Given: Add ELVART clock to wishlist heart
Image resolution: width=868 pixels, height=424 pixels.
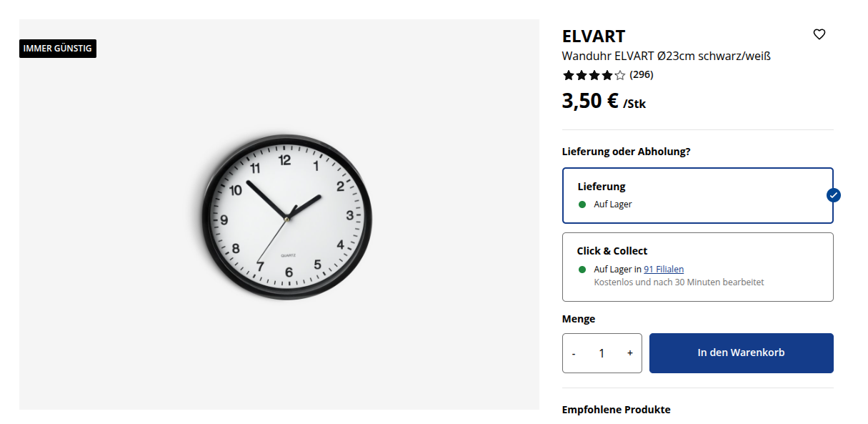Looking at the screenshot, I should pyautogui.click(x=819, y=34).
